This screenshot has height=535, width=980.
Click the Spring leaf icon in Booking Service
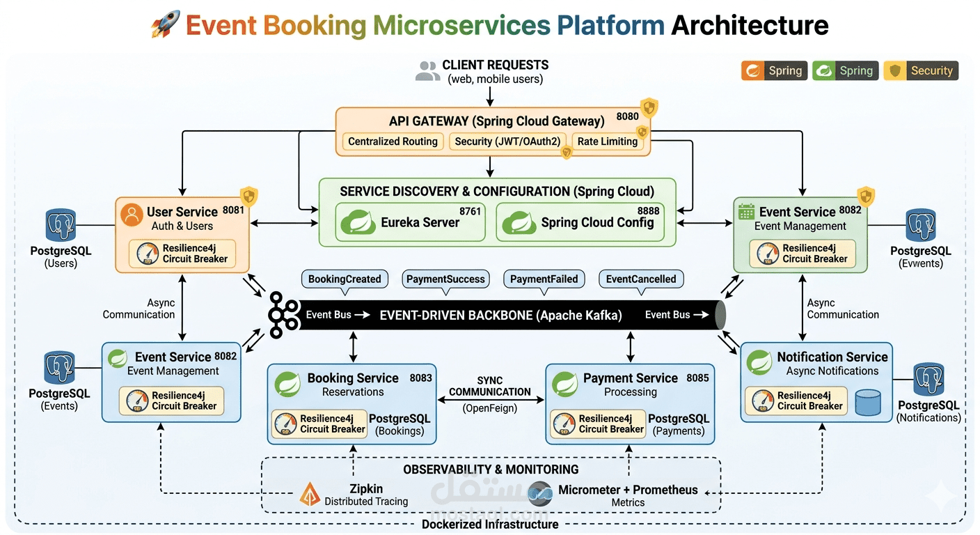(287, 385)
